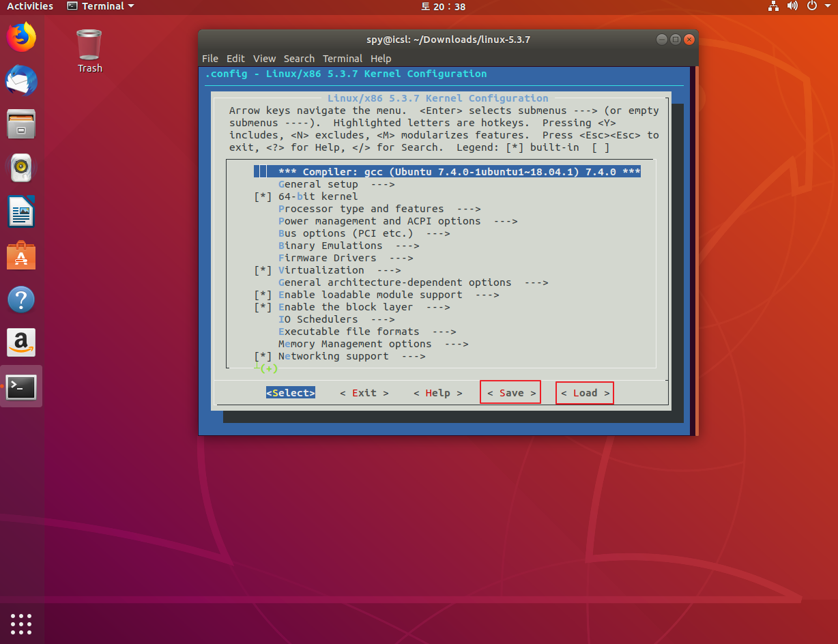Launch LibreOffice Writer from the dock
The height and width of the screenshot is (644, 838).
(x=21, y=211)
